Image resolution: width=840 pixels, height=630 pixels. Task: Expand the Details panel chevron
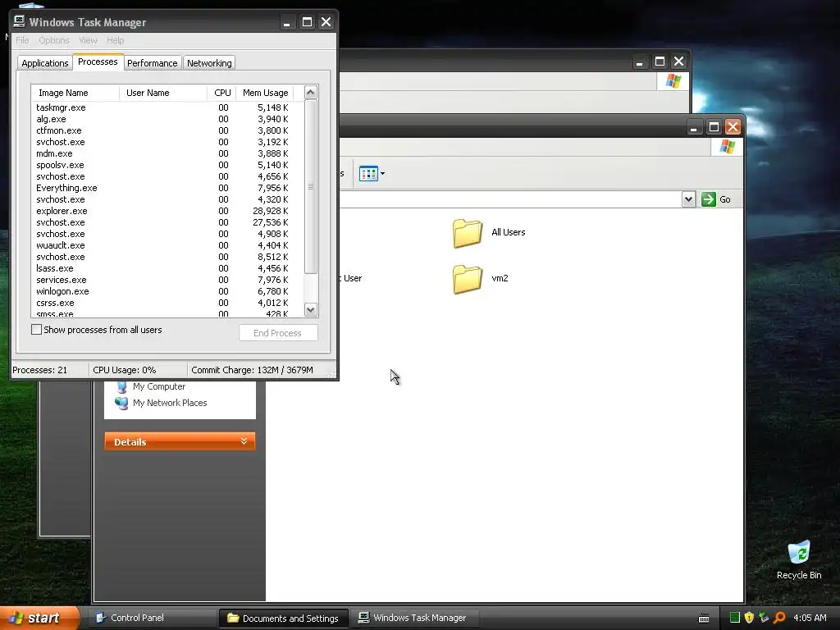tap(244, 441)
